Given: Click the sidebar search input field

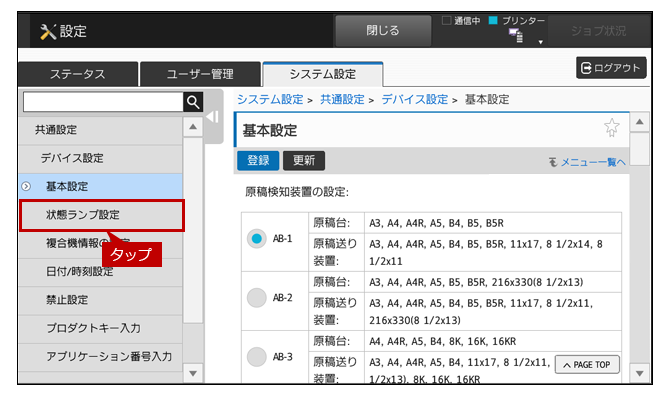Looking at the screenshot, I should 103,102.
